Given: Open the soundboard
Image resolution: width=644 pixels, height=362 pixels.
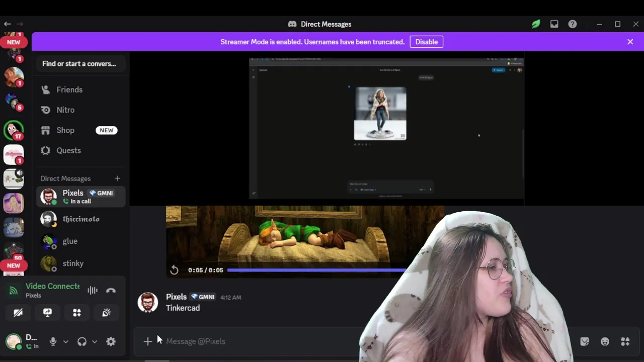Looking at the screenshot, I should tap(106, 313).
